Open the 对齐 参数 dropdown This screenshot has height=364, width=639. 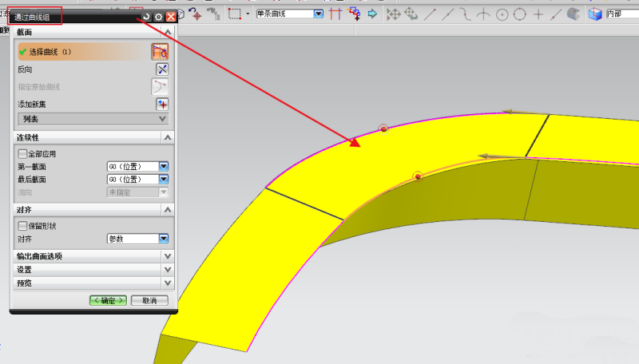tap(163, 239)
